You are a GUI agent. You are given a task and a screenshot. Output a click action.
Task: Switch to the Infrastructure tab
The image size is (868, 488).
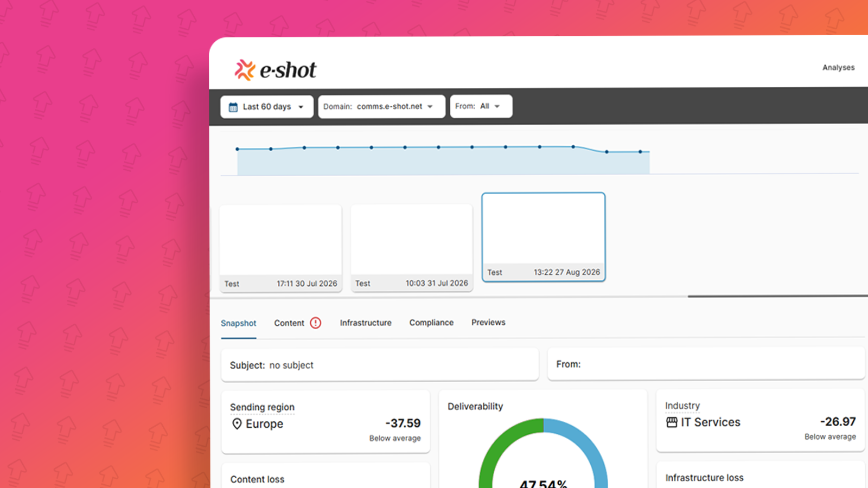pos(366,323)
